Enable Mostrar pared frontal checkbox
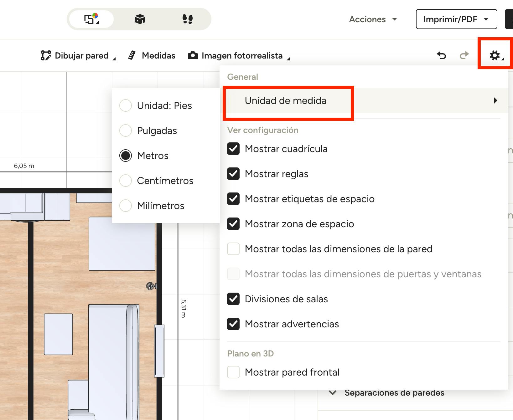This screenshot has width=513, height=420. pos(233,372)
